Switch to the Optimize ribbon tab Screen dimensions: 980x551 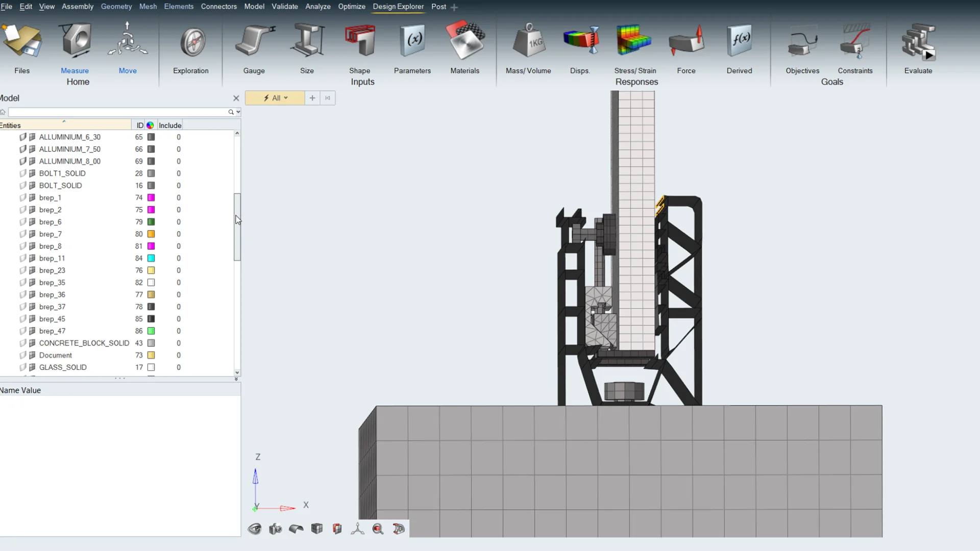pyautogui.click(x=352, y=7)
